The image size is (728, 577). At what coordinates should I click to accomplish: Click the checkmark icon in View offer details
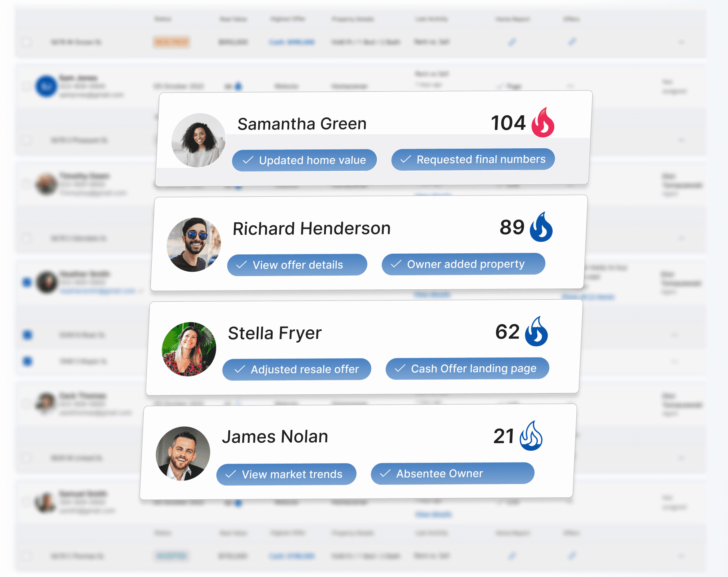(x=241, y=265)
